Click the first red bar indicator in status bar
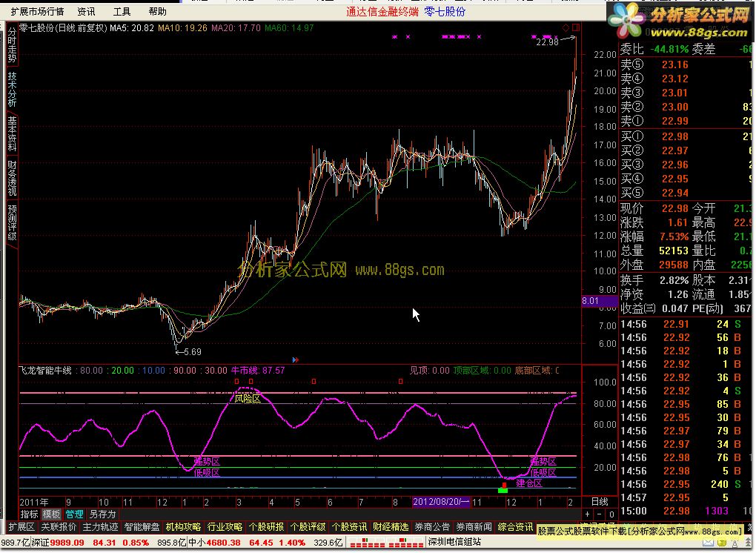This screenshot has height=553, width=756. pyautogui.click(x=366, y=543)
